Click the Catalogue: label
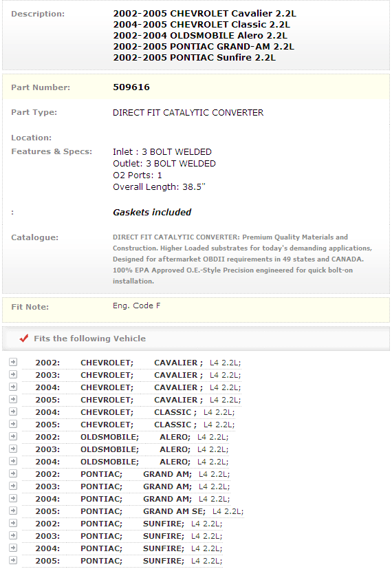 (x=34, y=237)
